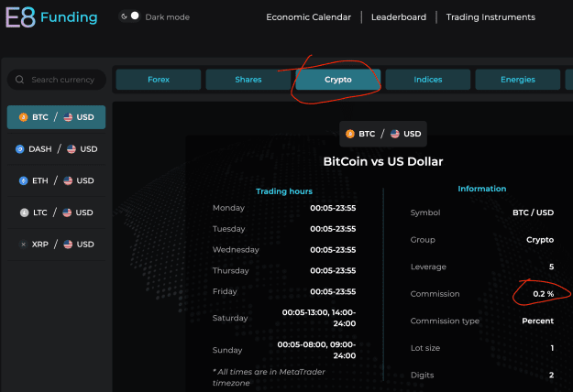Open the Leaderboard page
This screenshot has height=392, width=573.
click(x=399, y=17)
